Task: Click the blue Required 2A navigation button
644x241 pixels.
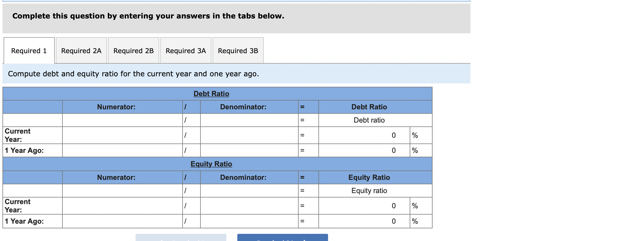Action: pyautogui.click(x=282, y=238)
